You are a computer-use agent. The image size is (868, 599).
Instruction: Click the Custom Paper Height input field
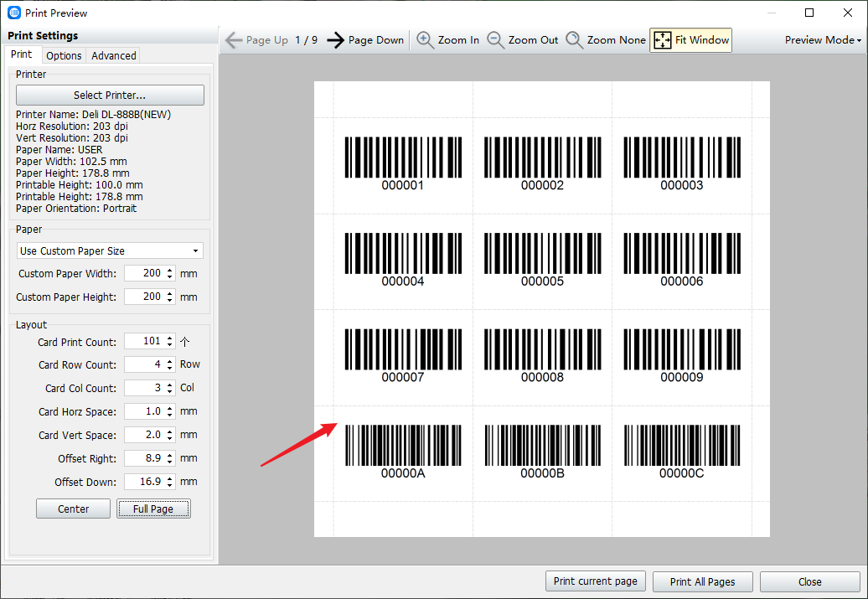point(144,297)
